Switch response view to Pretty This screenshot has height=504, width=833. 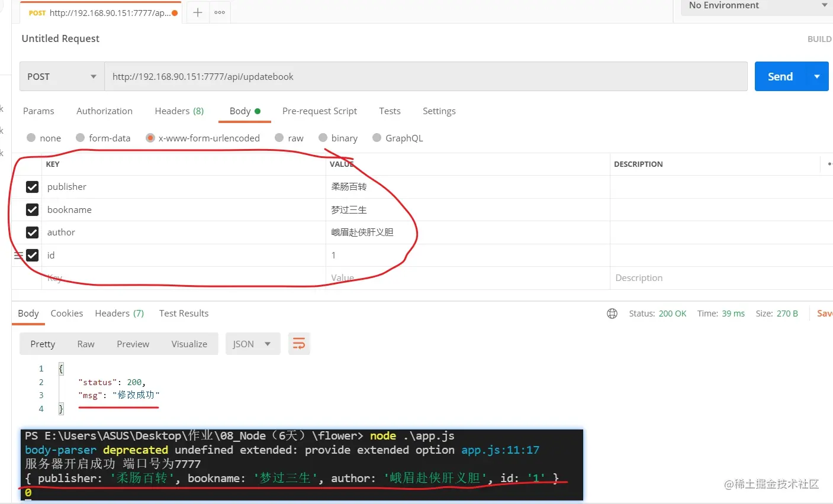(x=43, y=344)
